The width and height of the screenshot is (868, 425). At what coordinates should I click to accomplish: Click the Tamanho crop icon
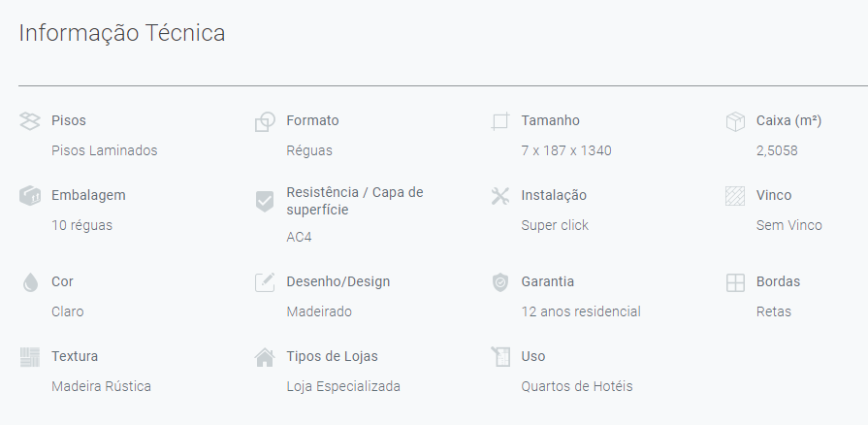pyautogui.click(x=499, y=121)
